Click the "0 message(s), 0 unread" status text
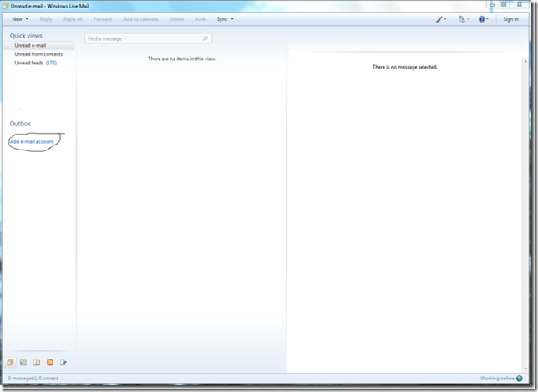This screenshot has width=538, height=392. (33, 379)
